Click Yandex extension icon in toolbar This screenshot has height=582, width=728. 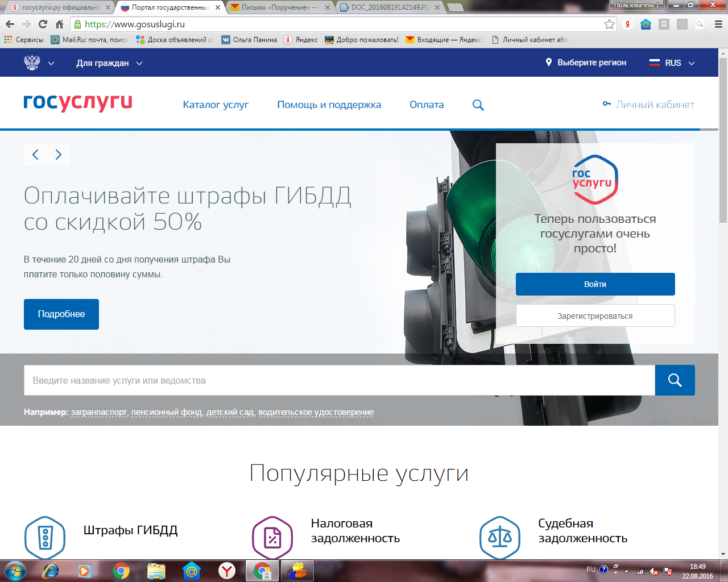627,24
